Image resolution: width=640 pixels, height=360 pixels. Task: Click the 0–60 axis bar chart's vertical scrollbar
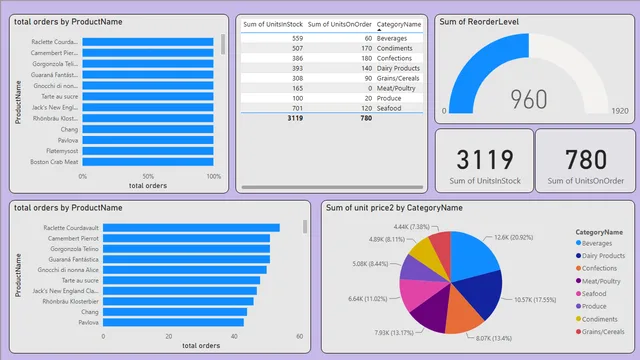(305, 227)
